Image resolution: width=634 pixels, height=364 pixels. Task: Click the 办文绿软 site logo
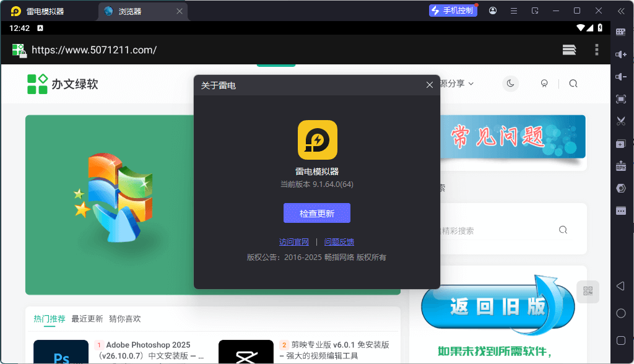click(63, 84)
